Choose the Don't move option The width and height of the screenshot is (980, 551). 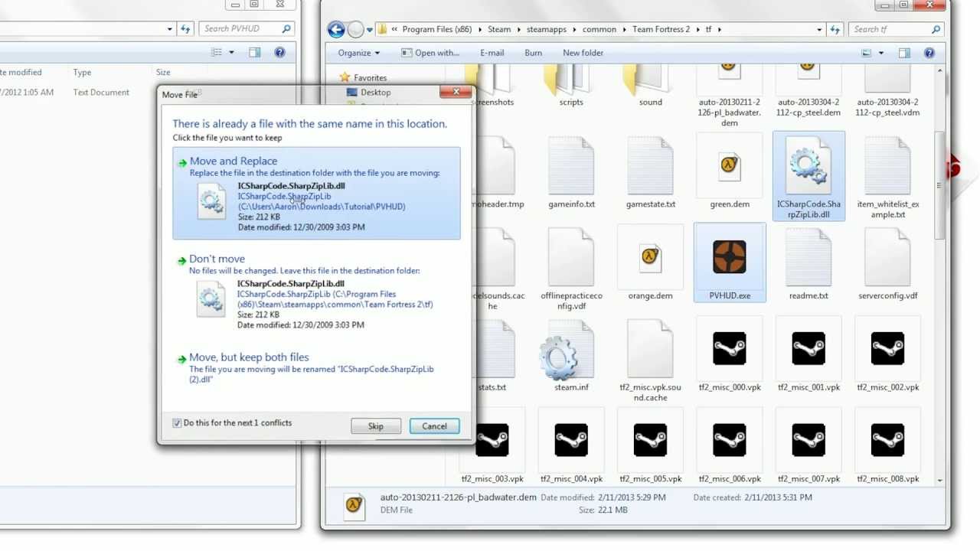316,293
